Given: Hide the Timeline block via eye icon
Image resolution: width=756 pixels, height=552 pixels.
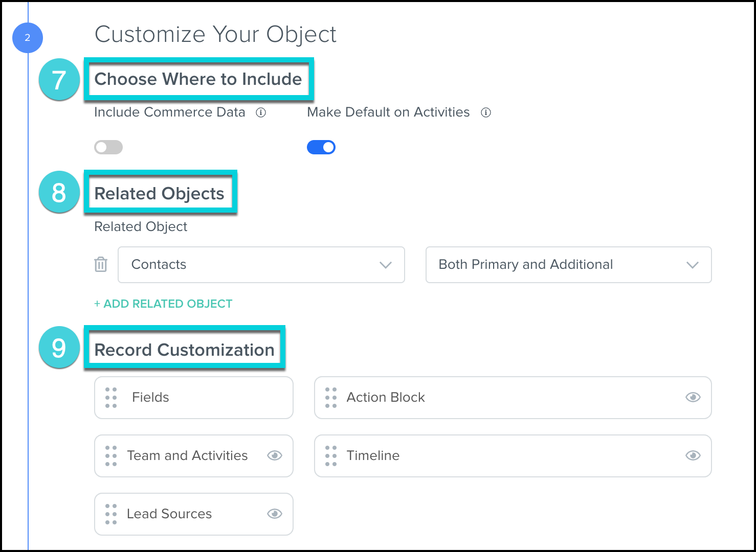Looking at the screenshot, I should tap(693, 456).
